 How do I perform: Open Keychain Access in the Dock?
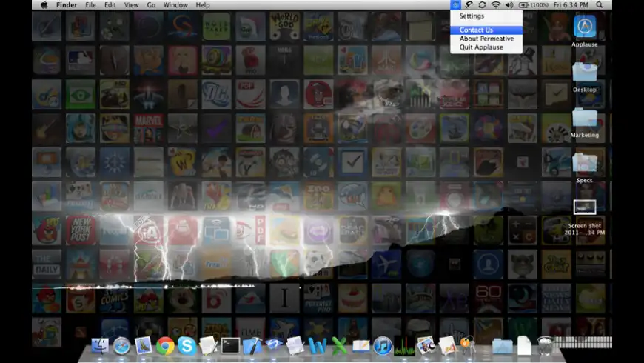pyautogui.click(x=468, y=346)
